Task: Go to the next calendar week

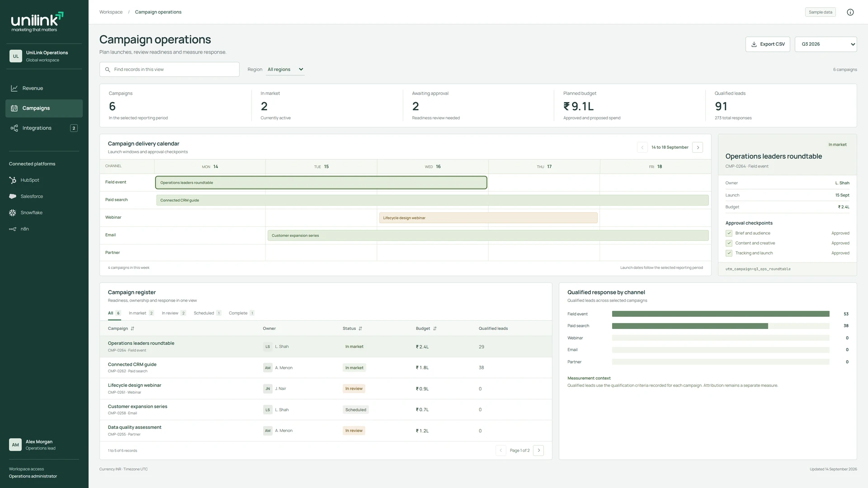Action: coord(698,147)
